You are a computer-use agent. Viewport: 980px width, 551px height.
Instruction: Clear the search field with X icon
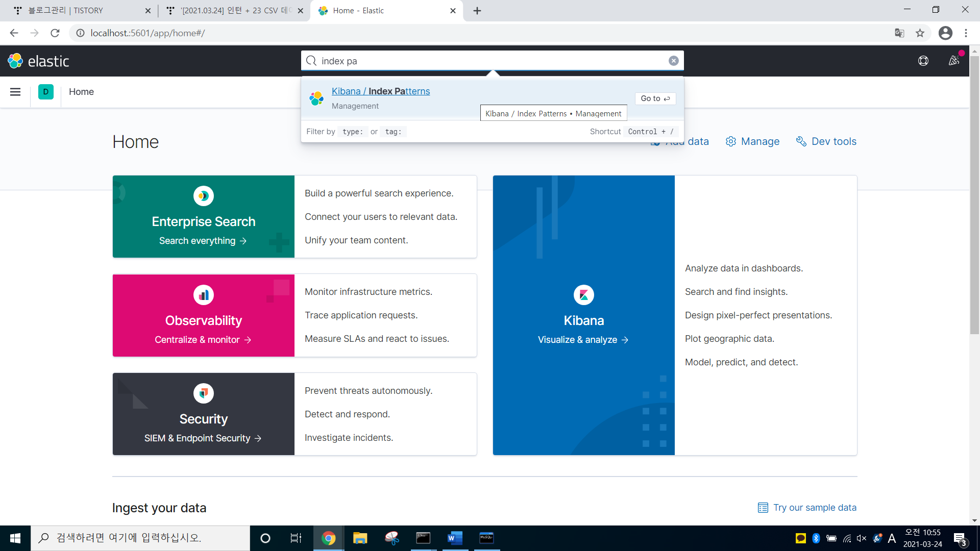pyautogui.click(x=673, y=61)
